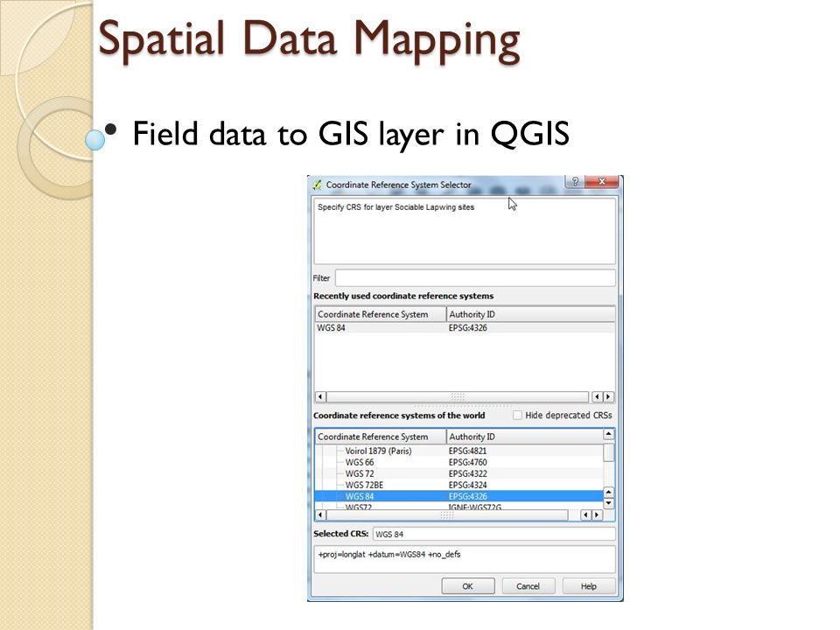Click EPSG:4821 authority ID cell
The width and height of the screenshot is (840, 630).
point(467,451)
